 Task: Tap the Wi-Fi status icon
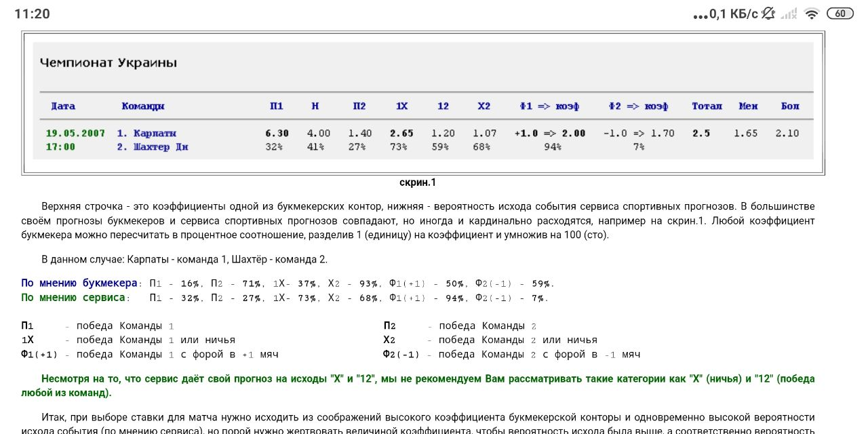811,14
